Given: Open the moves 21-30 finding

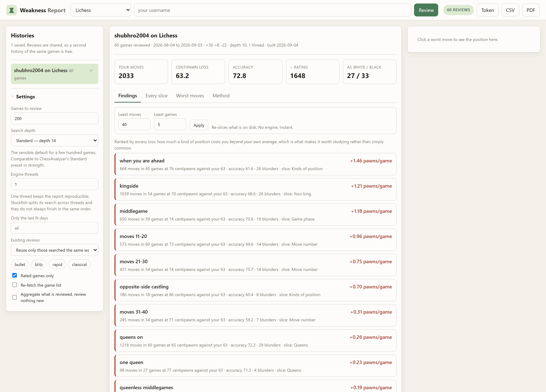Looking at the screenshot, I should 255,265.
